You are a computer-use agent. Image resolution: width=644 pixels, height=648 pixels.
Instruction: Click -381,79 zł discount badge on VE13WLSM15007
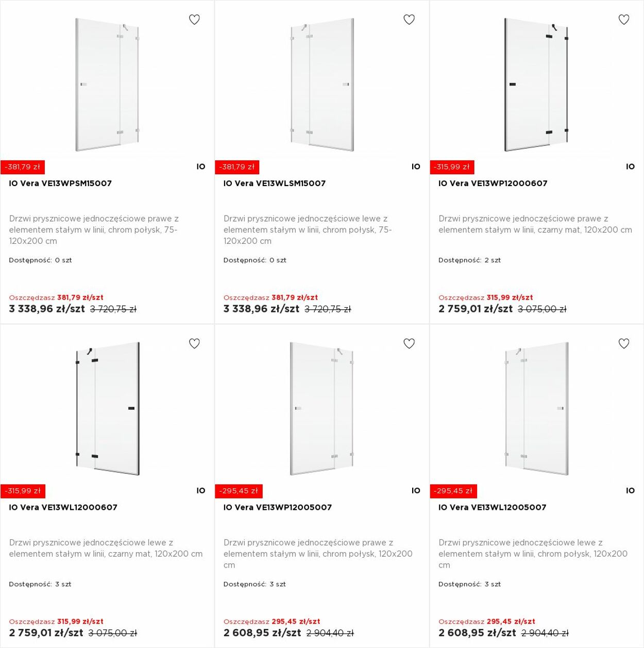click(x=237, y=167)
